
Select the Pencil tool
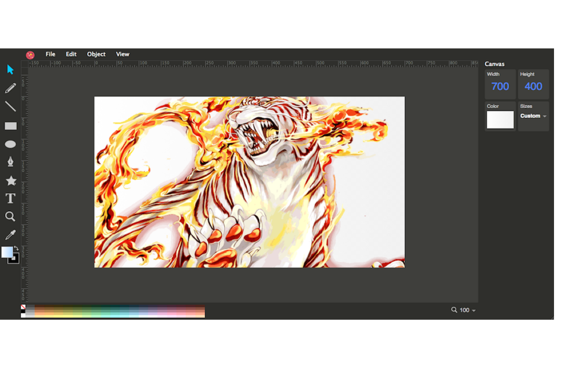click(x=11, y=88)
